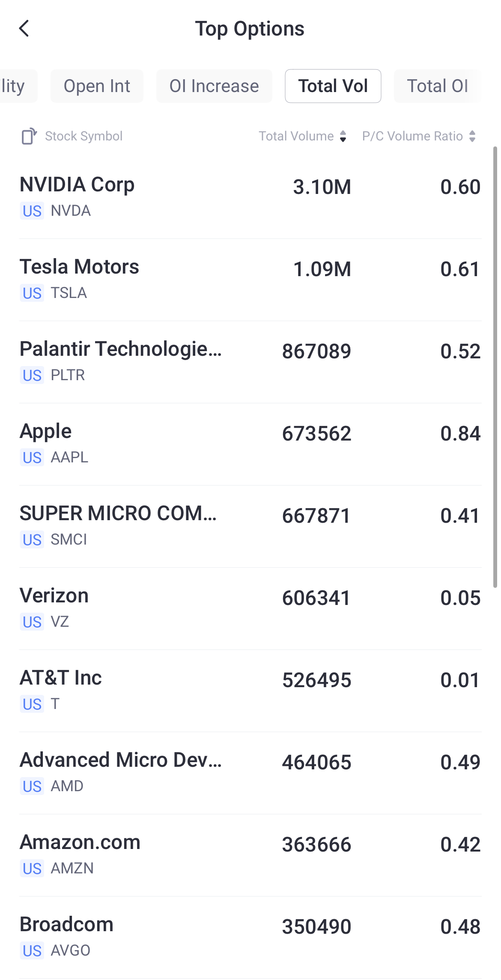Tap the Amazon.com AMZN entry
Screen dimensions: 501x980
[250, 855]
